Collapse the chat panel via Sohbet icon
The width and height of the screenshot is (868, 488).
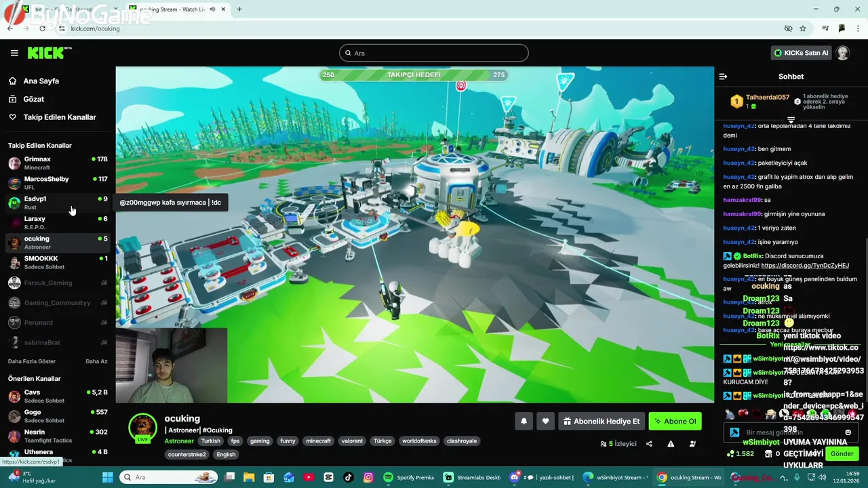click(723, 77)
